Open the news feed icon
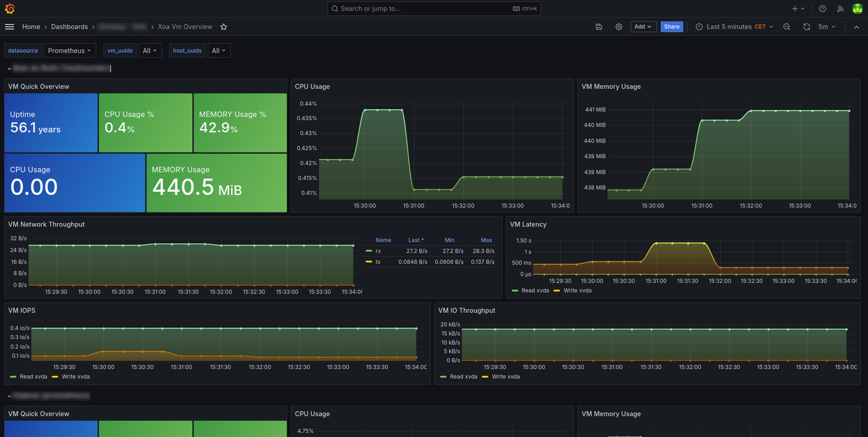Image resolution: width=868 pixels, height=437 pixels. [x=840, y=9]
